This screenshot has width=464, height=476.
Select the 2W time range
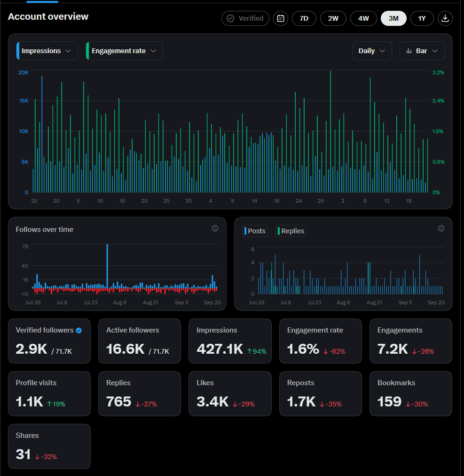333,18
